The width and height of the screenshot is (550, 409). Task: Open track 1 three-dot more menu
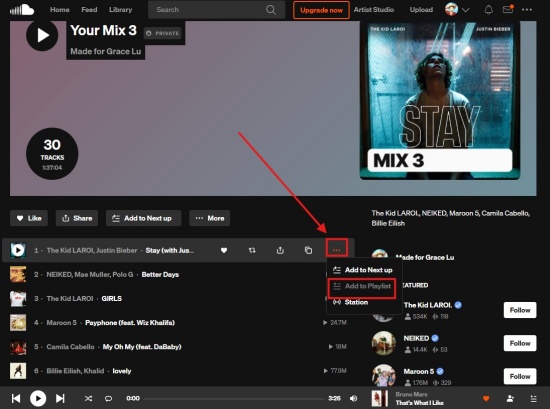[337, 250]
